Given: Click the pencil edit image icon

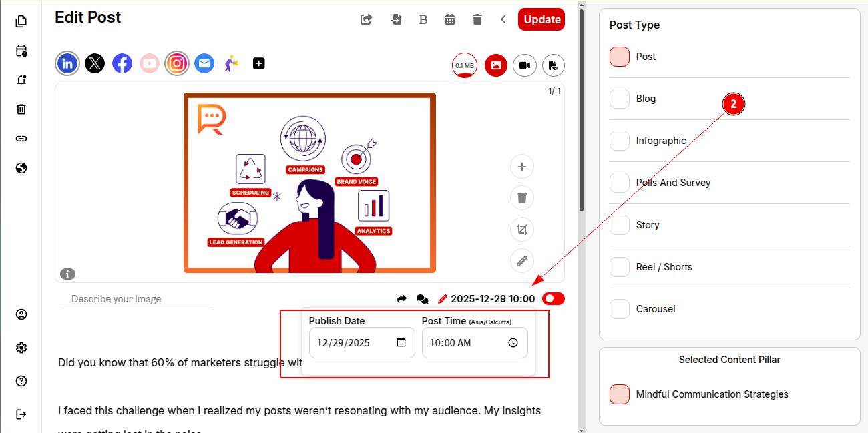Looking at the screenshot, I should pyautogui.click(x=522, y=261).
